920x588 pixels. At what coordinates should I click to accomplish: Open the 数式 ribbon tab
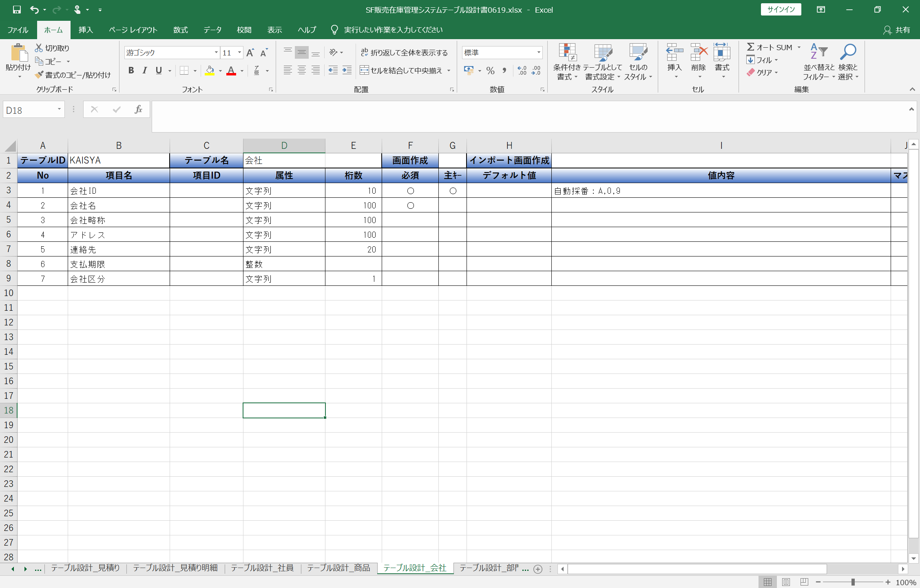(x=180, y=30)
